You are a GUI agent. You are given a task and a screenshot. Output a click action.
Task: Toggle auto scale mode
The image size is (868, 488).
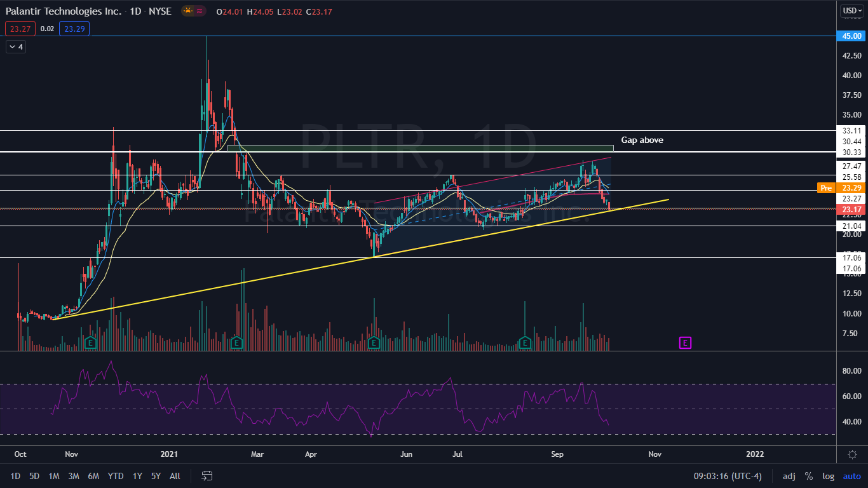(851, 476)
